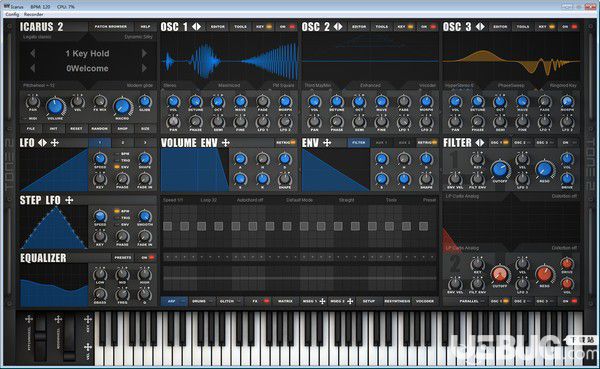Click the OSC 1 EDITOR button
Viewport: 600px width, 369px height.
tap(218, 27)
